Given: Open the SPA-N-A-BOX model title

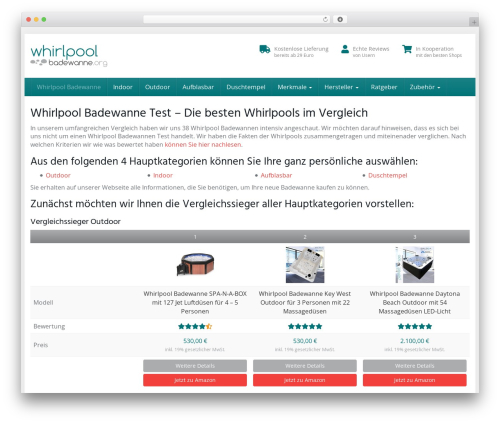Looking at the screenshot, I should coord(195,302).
